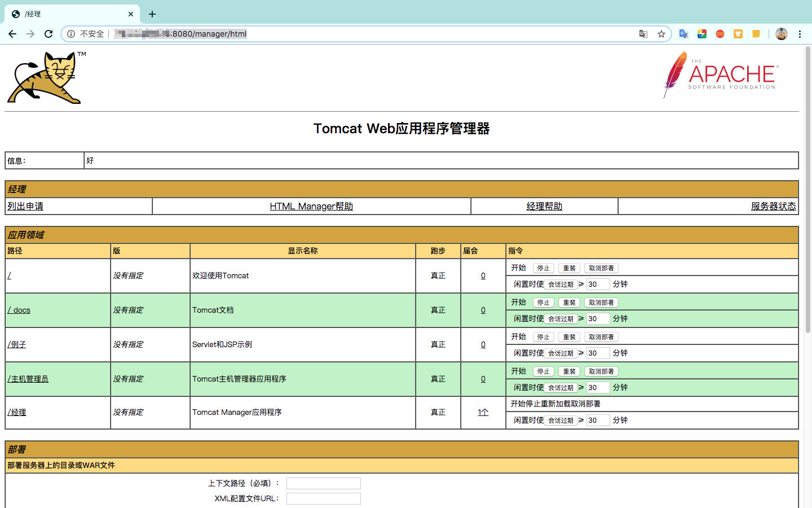812x508 pixels.
Task: Open the Google Translate extension icon
Action: point(684,34)
